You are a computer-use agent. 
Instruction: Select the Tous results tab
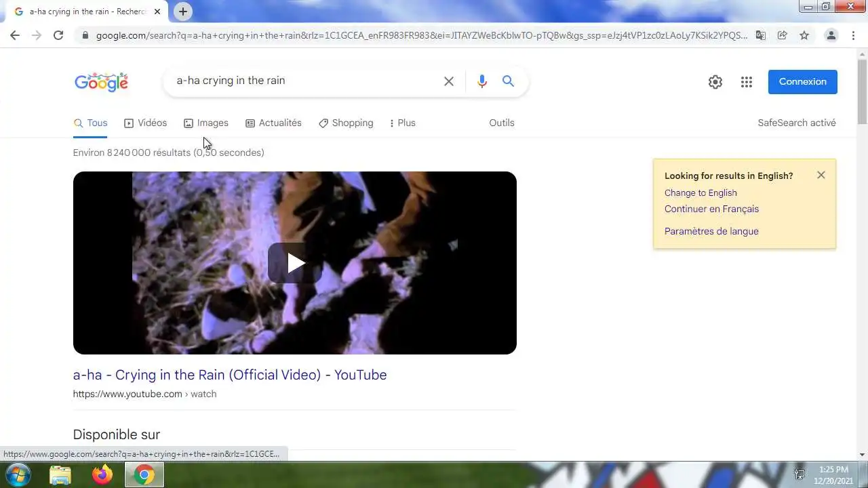[90, 123]
